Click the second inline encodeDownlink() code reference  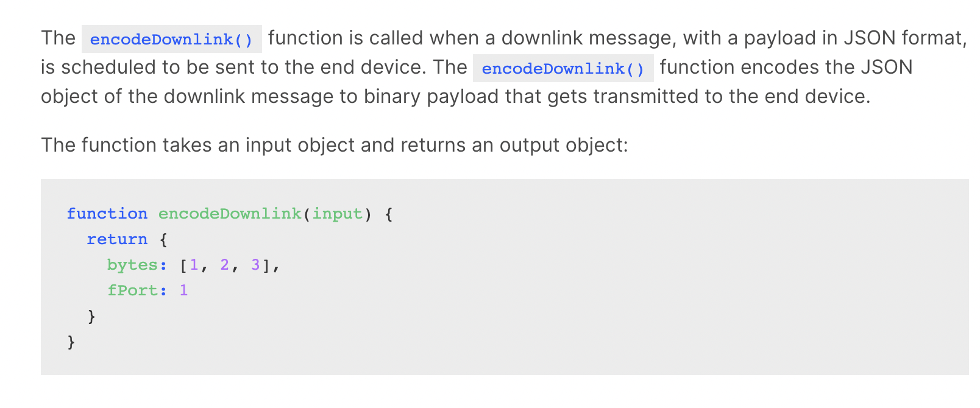pyautogui.click(x=563, y=68)
